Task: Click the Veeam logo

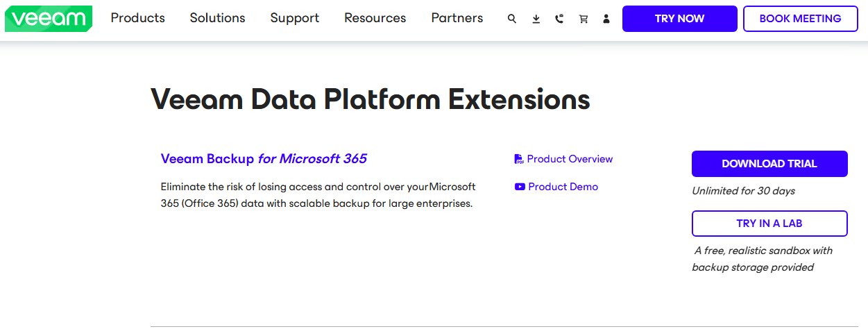Action: [48, 19]
